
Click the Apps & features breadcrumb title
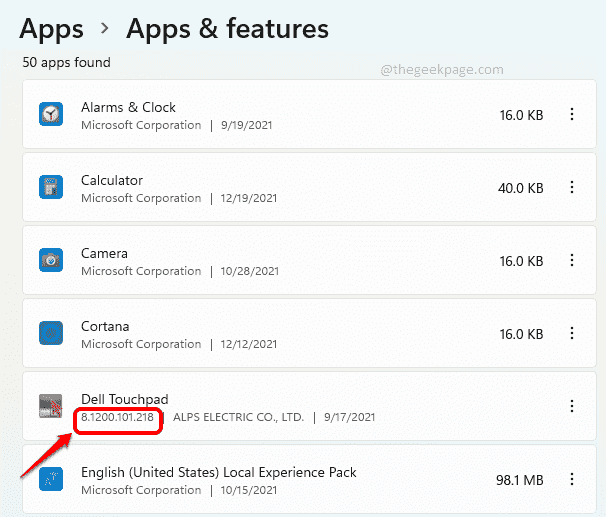pos(227,29)
